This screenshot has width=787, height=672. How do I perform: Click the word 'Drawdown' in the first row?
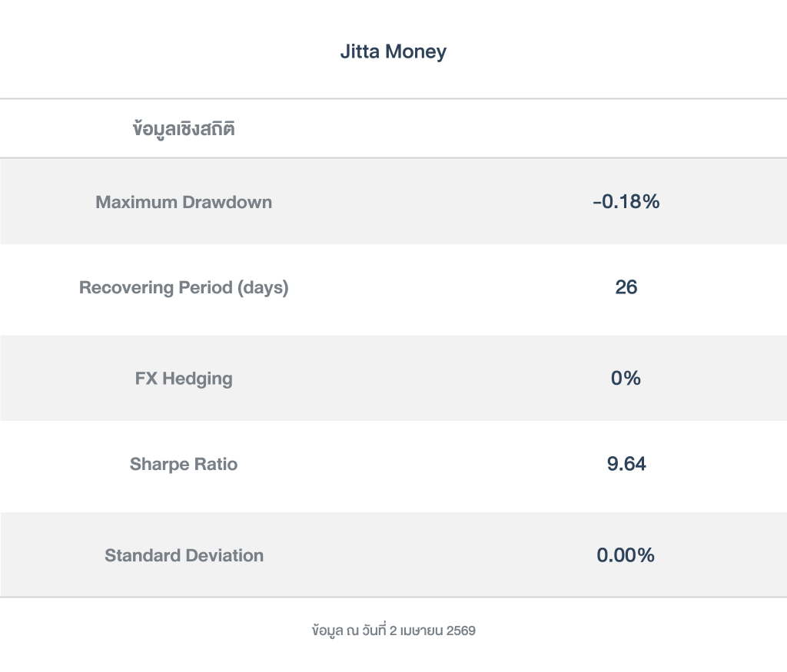pos(227,203)
